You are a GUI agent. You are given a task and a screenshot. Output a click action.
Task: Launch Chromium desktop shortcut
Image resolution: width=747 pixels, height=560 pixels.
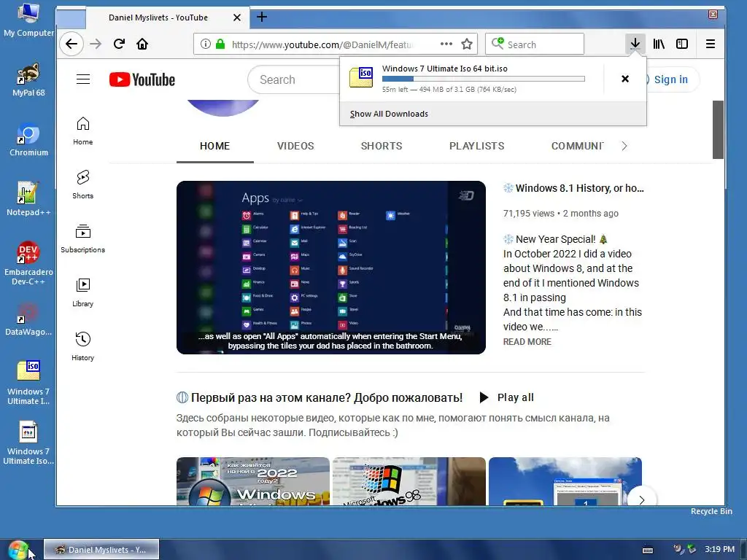[28, 139]
